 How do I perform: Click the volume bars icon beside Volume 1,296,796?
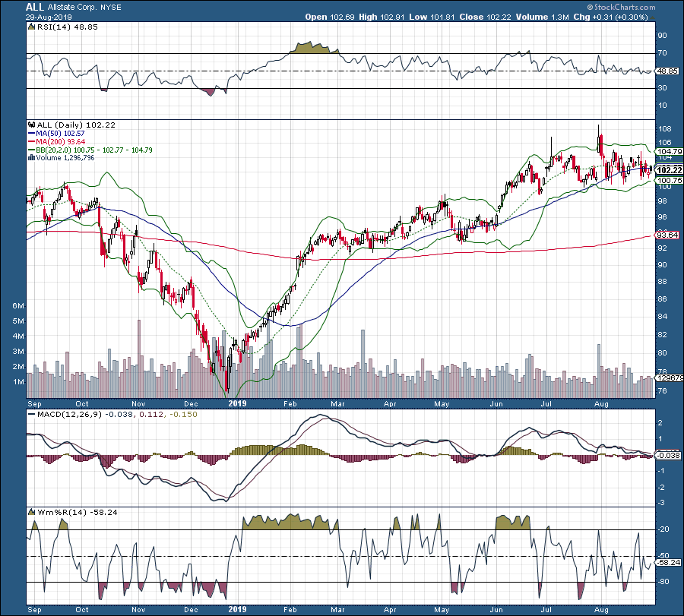[31, 158]
